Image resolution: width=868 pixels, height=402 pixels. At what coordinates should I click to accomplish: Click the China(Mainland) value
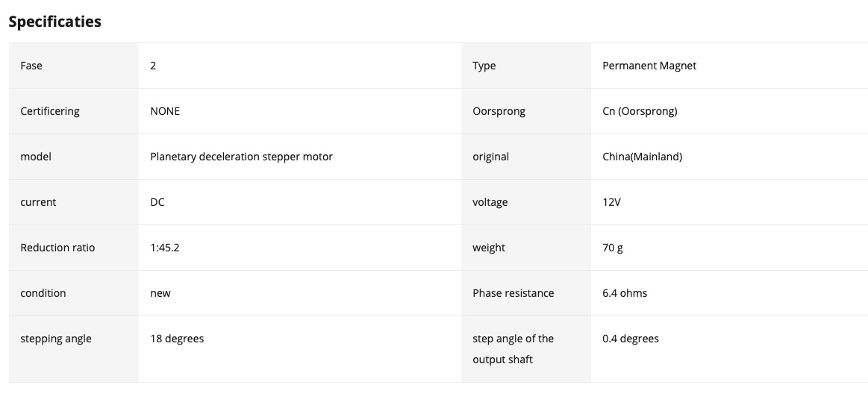pos(642,157)
